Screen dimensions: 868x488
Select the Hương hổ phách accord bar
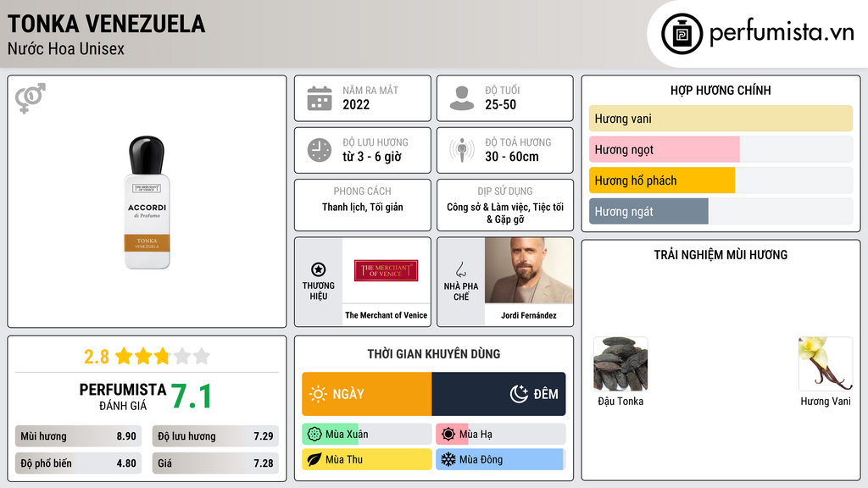(721, 180)
